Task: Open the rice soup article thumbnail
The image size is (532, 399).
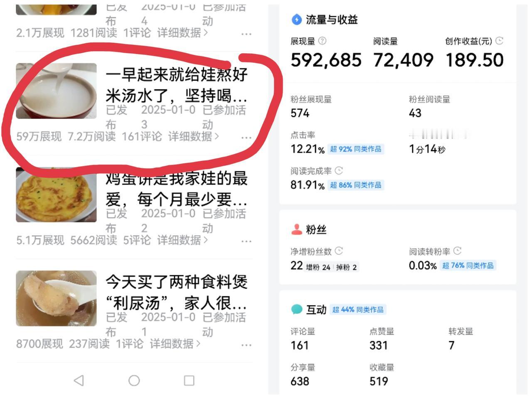Action: [57, 91]
